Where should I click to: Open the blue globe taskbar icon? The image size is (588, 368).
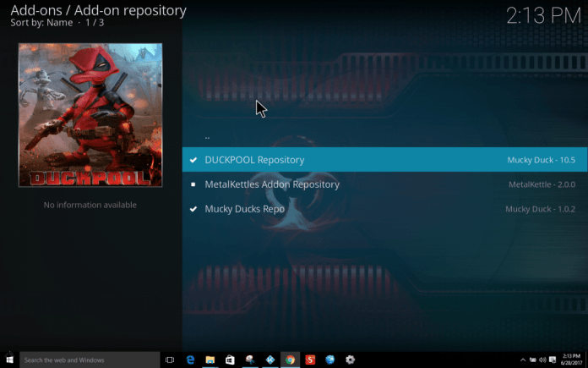pyautogui.click(x=330, y=360)
